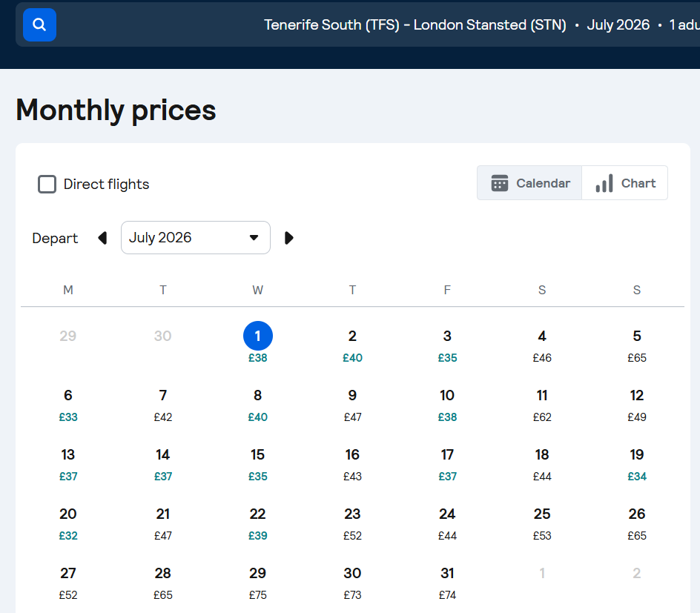Screen dimensions: 700x613
Task: Switch to the Chart view tab
Action: pos(625,183)
